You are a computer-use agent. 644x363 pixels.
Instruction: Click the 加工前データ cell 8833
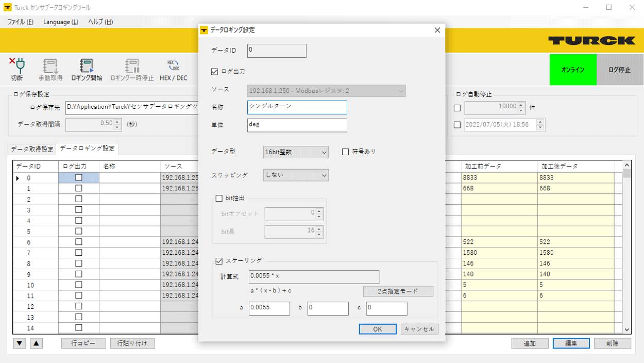tap(499, 177)
